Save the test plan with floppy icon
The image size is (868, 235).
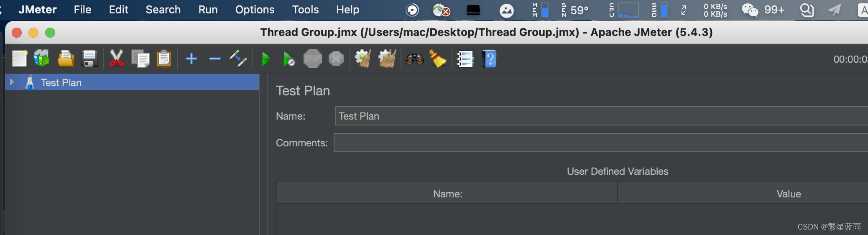click(x=89, y=59)
